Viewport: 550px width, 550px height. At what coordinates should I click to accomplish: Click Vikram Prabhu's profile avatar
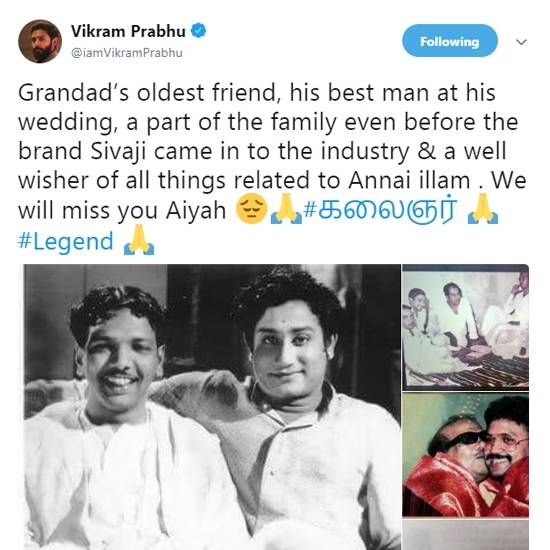pos(40,41)
